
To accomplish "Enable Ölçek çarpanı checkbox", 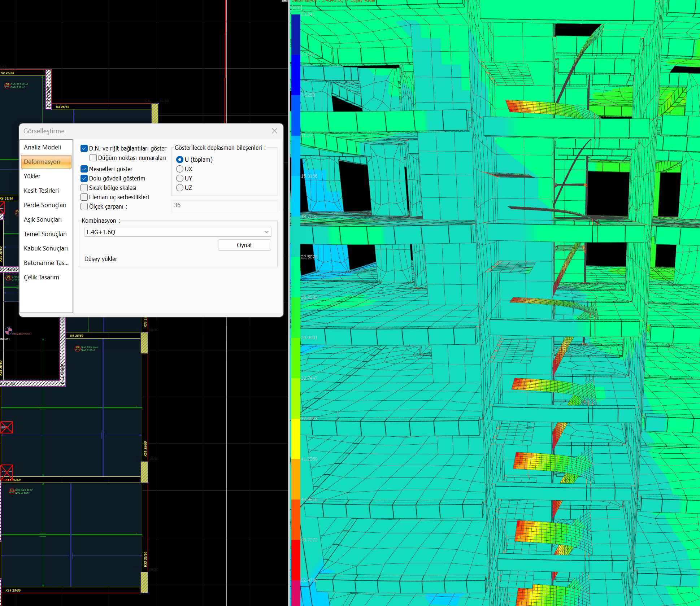I will 84,206.
